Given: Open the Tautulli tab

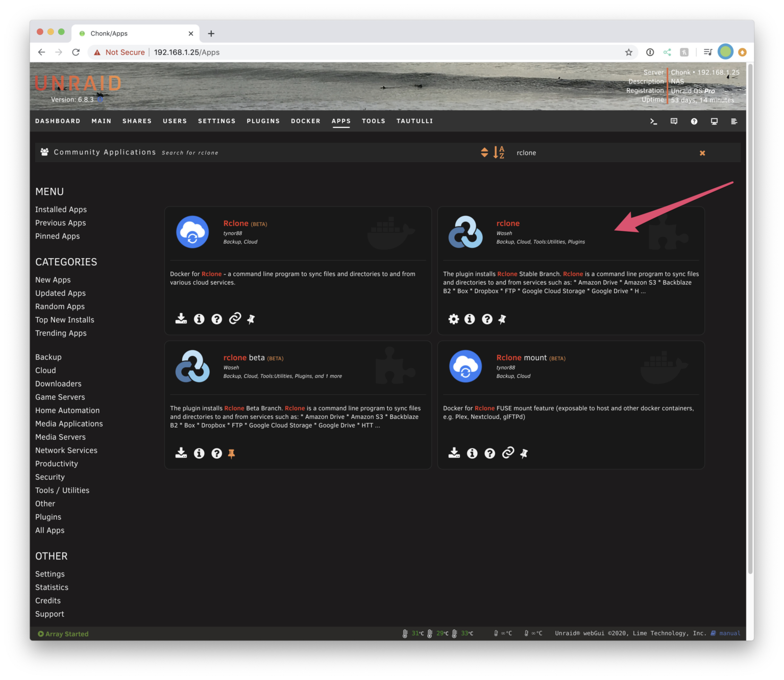Looking at the screenshot, I should click(414, 121).
